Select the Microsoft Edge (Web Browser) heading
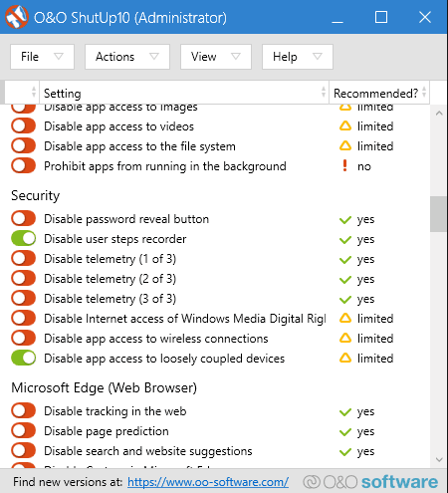Image resolution: width=448 pixels, height=493 pixels. pos(105,387)
